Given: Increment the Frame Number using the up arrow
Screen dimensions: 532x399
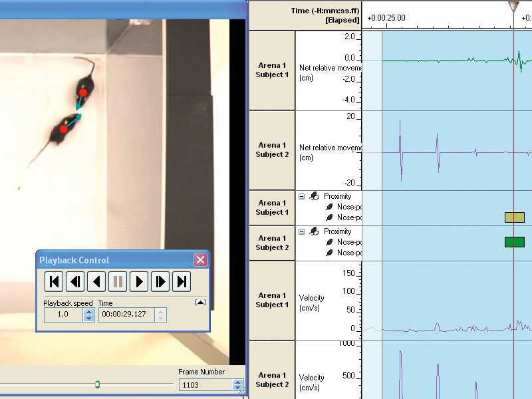Looking at the screenshot, I should coord(237,382).
